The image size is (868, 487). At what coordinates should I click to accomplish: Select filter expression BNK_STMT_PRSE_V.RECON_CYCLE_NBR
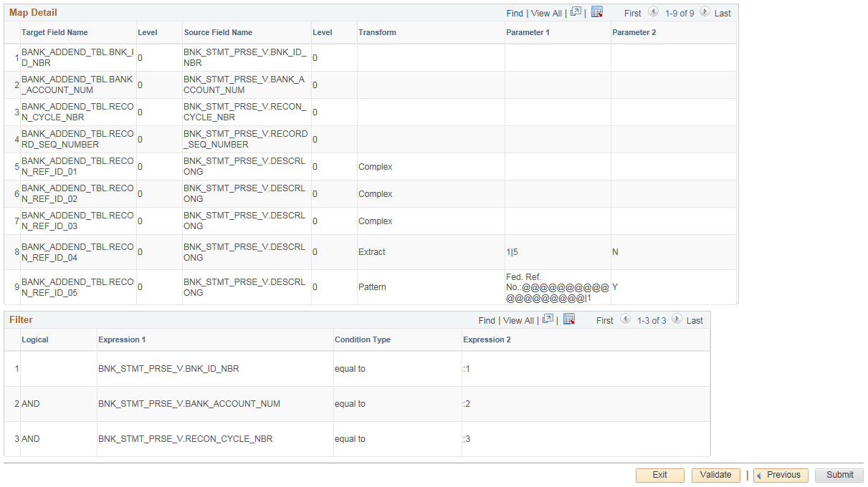click(186, 439)
